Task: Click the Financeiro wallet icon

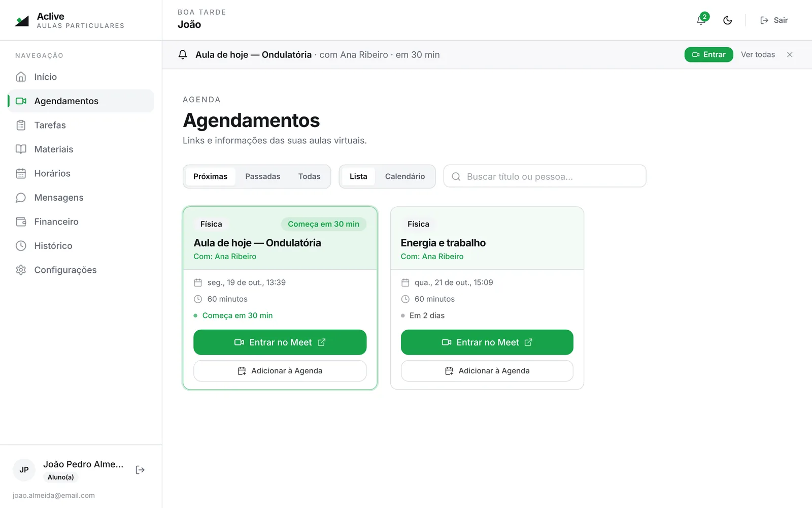Action: click(x=21, y=221)
